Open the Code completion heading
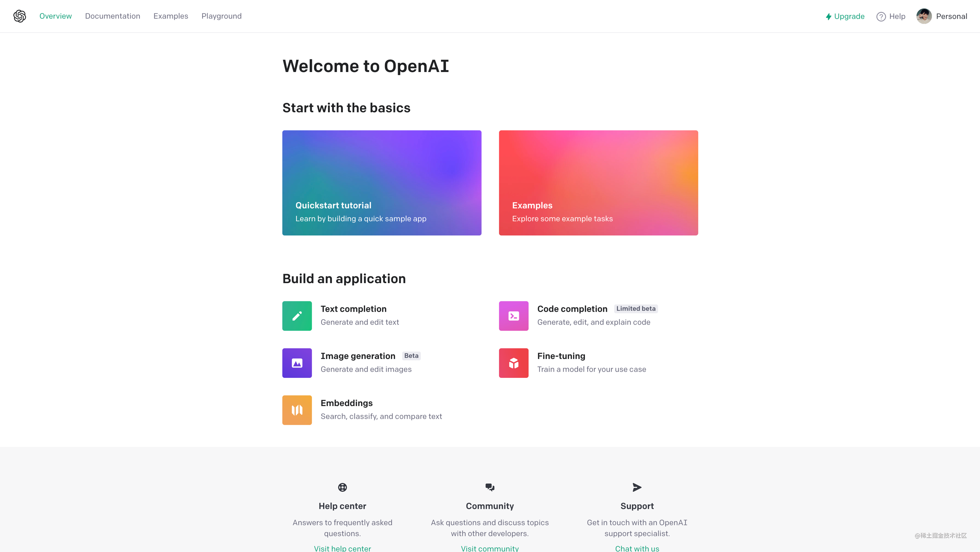Viewport: 980px width, 552px height. point(572,309)
